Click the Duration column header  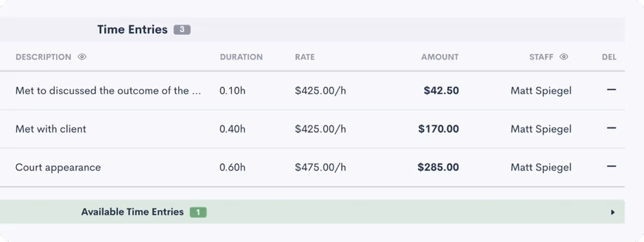coord(241,57)
